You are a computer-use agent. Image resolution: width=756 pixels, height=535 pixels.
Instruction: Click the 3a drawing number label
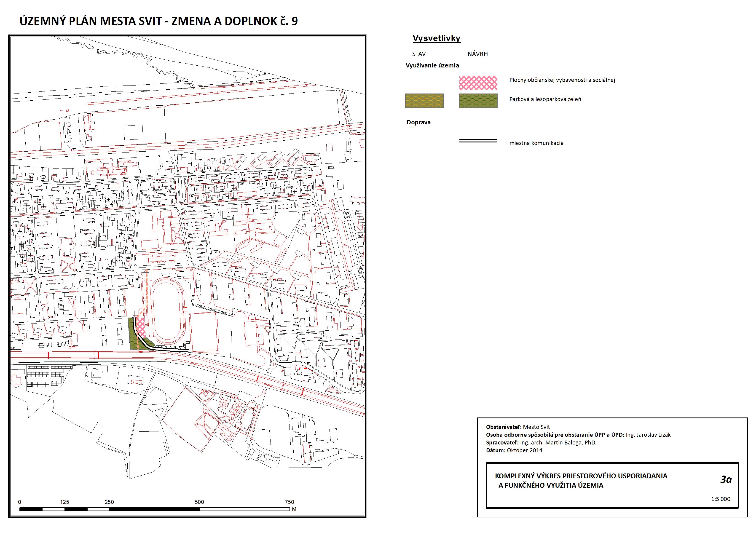coord(726,479)
